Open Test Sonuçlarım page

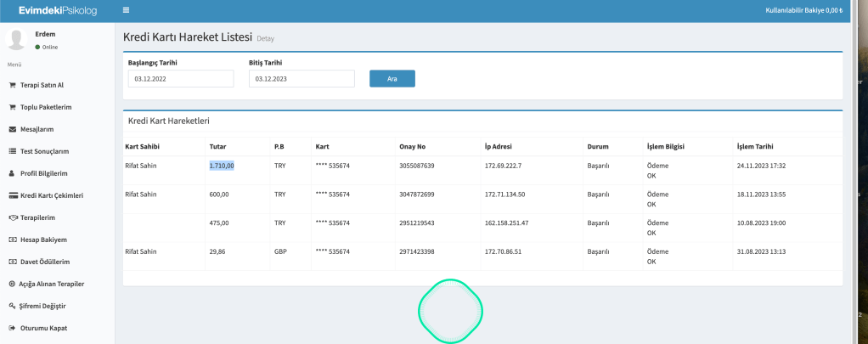(44, 151)
